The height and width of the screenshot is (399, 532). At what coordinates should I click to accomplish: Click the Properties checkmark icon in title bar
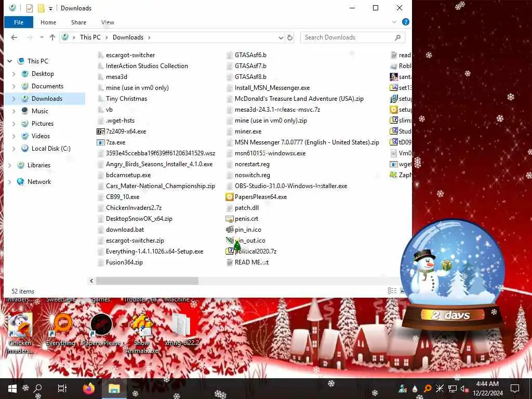pos(30,8)
